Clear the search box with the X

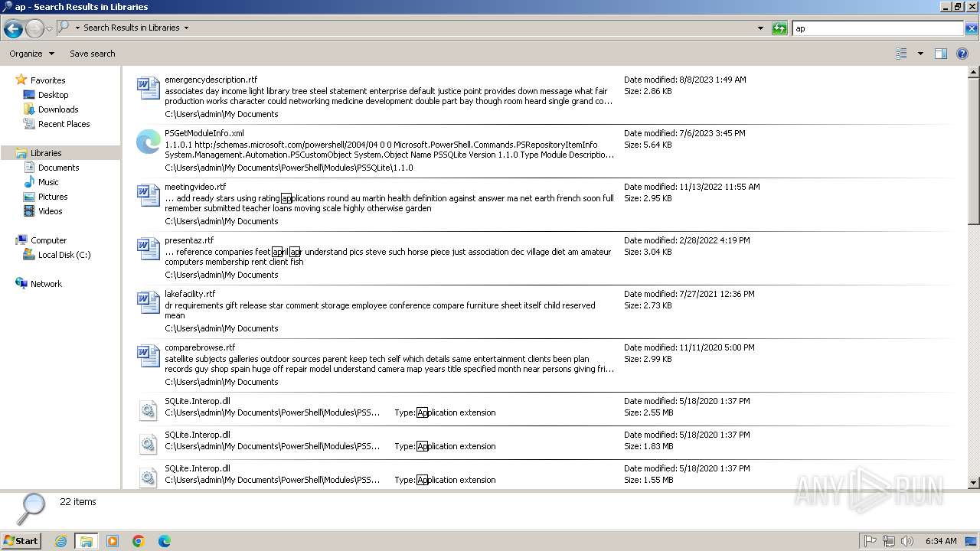(972, 28)
